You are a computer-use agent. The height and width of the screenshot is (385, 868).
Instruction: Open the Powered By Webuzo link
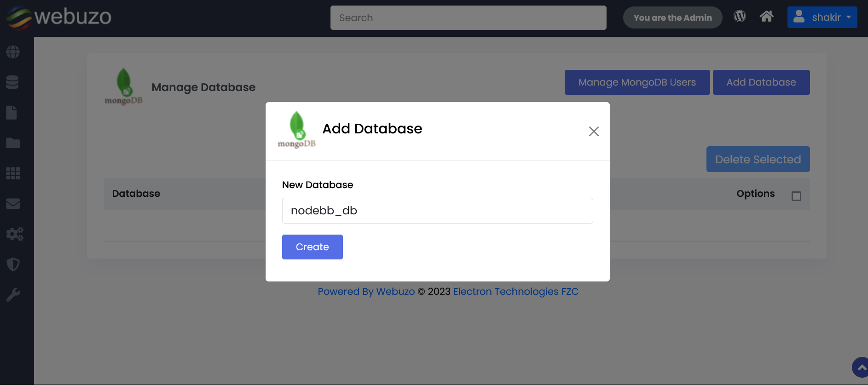366,292
